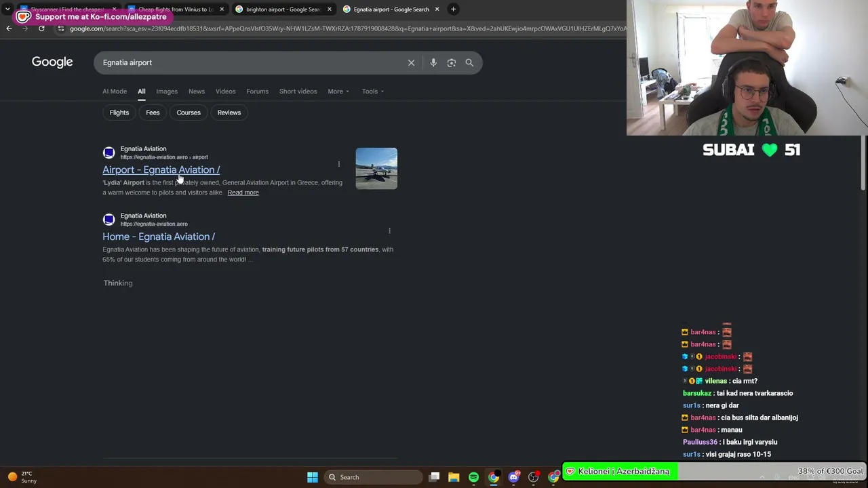The image size is (868, 488).
Task: Select the All results filter
Action: coord(142,91)
